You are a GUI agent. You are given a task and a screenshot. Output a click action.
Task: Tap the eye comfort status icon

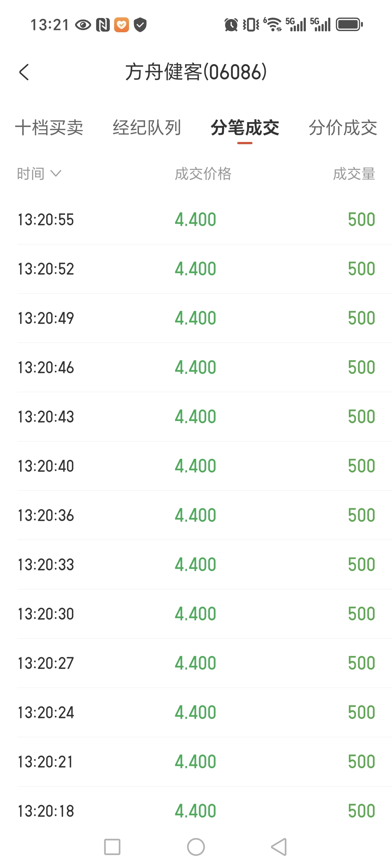[83, 24]
